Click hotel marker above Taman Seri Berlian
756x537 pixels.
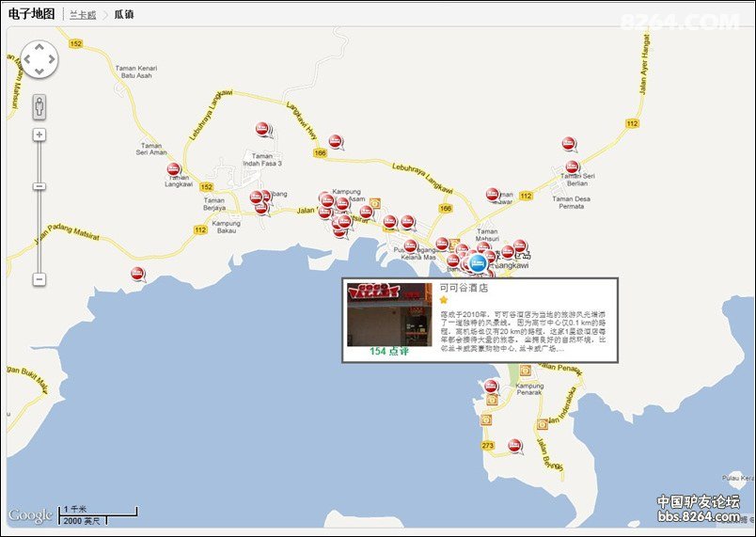coord(572,166)
